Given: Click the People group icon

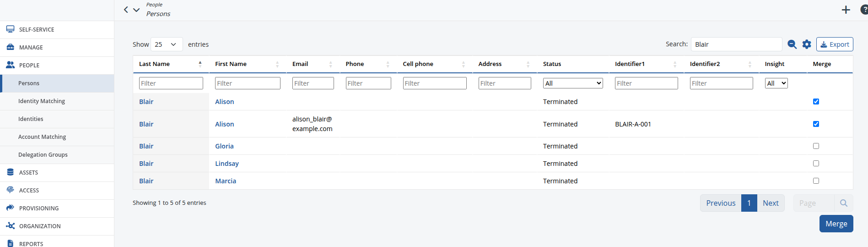Looking at the screenshot, I should coord(10,65).
